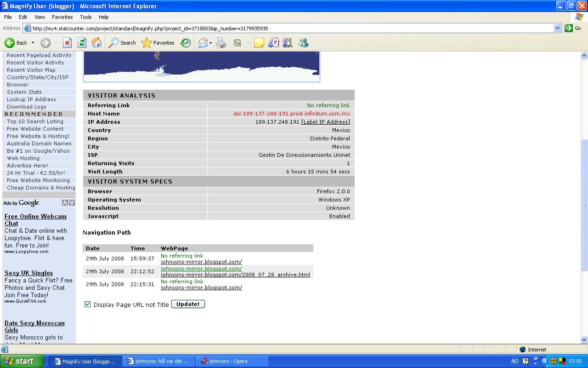Open the Back button history dropdown

[x=33, y=43]
